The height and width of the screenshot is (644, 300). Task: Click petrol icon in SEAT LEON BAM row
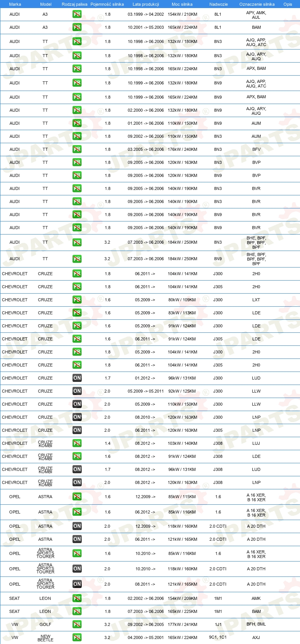(x=77, y=611)
